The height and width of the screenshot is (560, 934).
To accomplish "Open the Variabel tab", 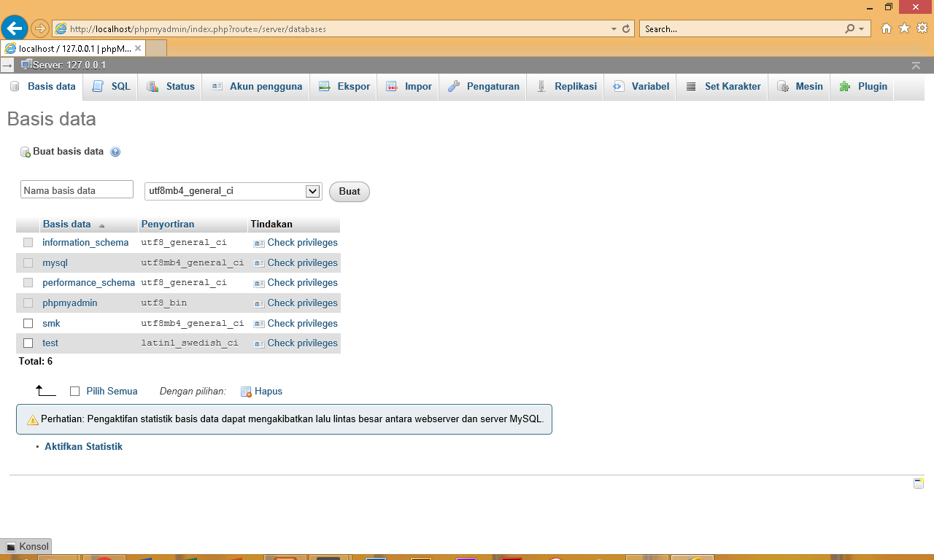I will [x=641, y=86].
